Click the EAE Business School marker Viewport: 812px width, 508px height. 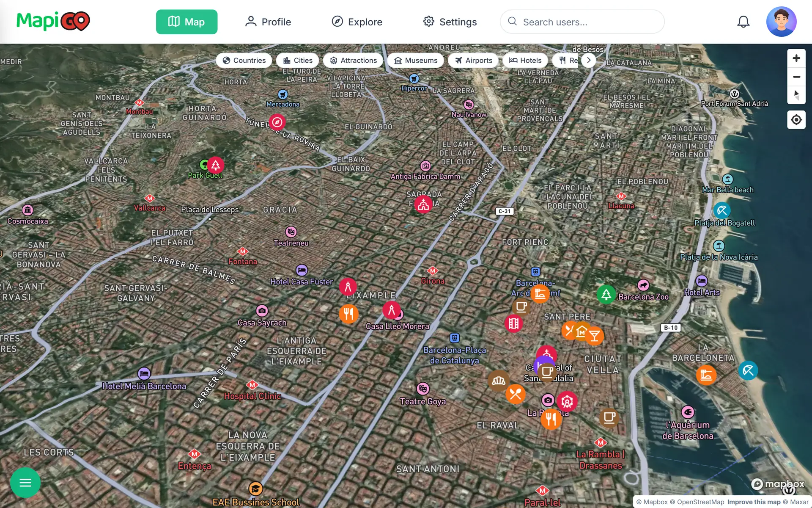pyautogui.click(x=255, y=489)
